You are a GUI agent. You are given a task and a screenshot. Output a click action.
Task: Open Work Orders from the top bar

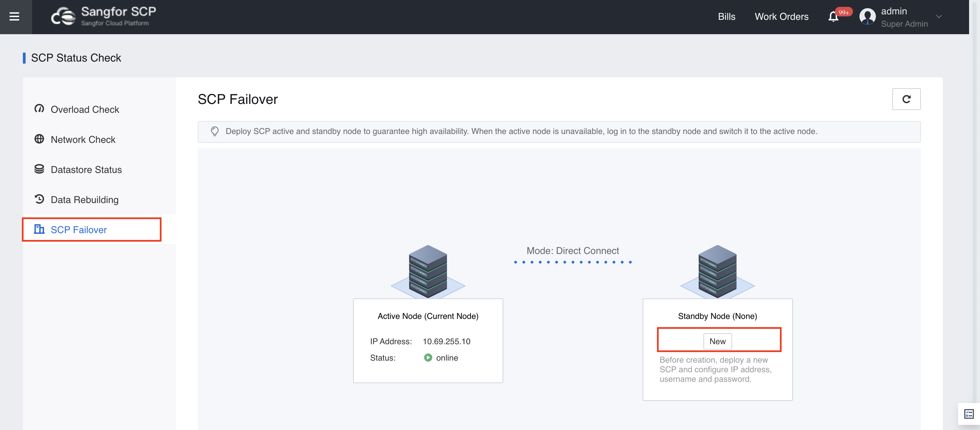[781, 17]
